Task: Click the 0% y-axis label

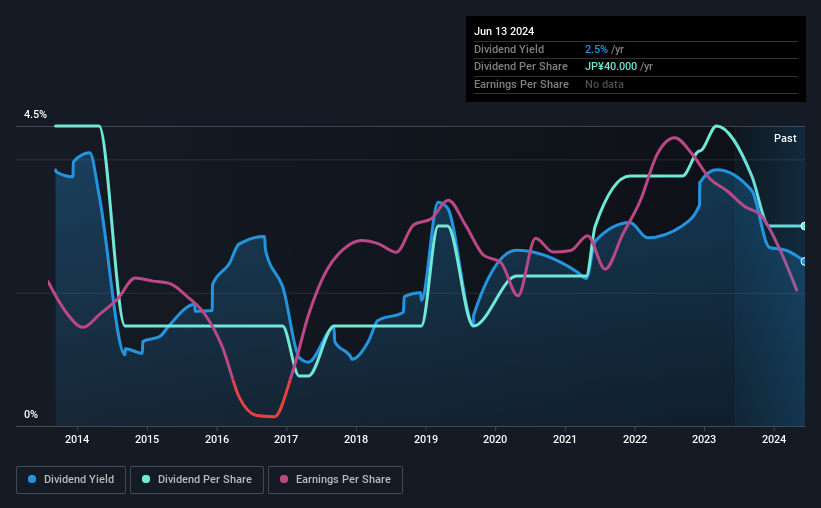Action: point(31,414)
